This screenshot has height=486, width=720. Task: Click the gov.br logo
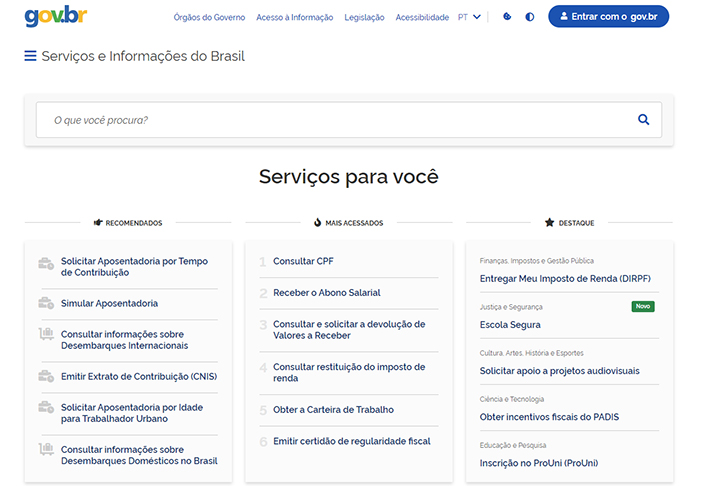tap(55, 17)
